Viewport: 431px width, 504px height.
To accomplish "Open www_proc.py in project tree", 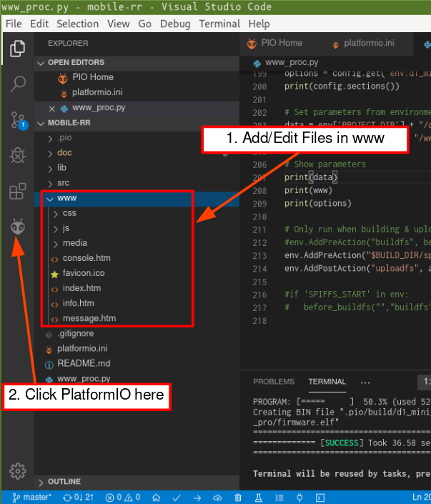I will tap(137, 379).
